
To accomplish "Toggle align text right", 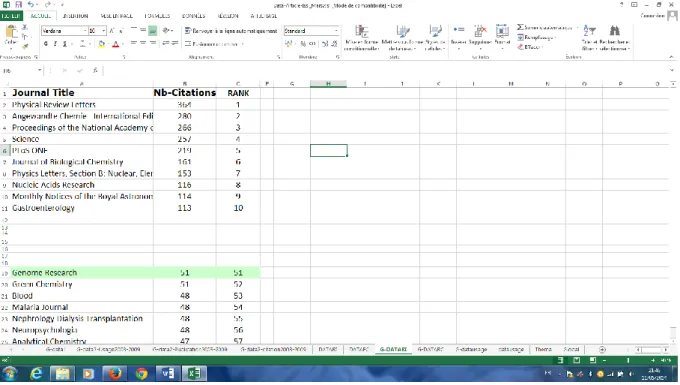I will (x=153, y=43).
